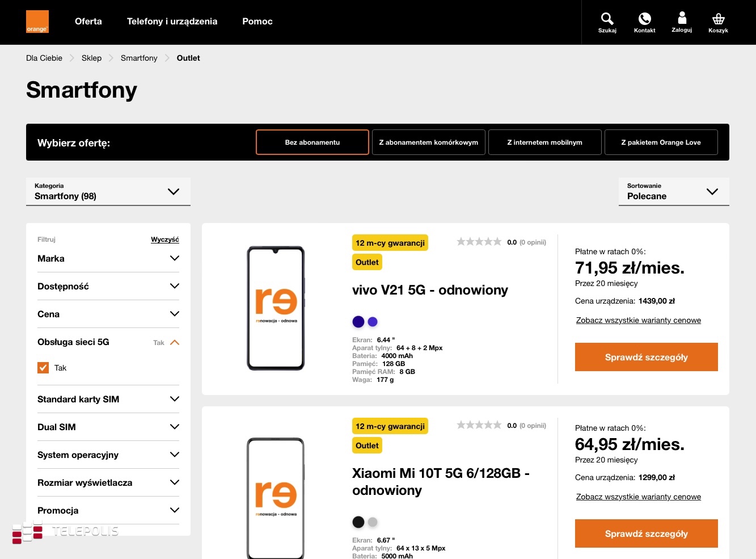756x559 pixels.
Task: Open the Sortowanie Polecane dropdown
Action: tap(673, 192)
